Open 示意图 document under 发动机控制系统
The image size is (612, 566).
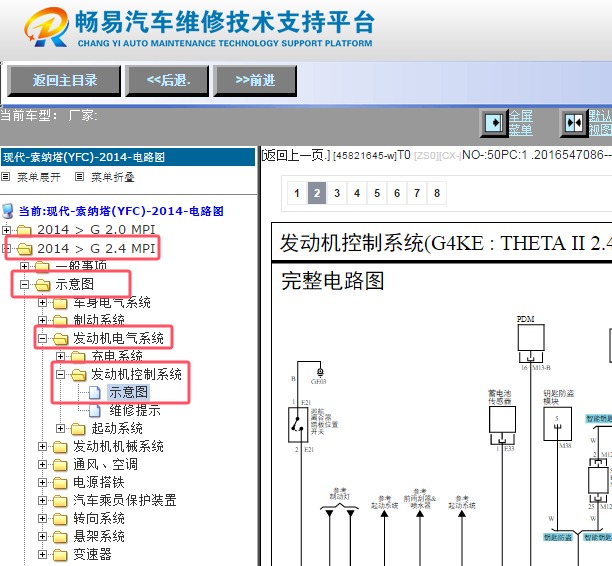click(128, 392)
